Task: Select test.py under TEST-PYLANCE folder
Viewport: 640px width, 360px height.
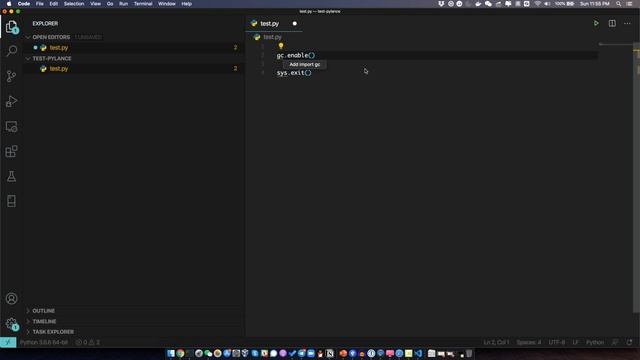Action: click(x=134, y=69)
